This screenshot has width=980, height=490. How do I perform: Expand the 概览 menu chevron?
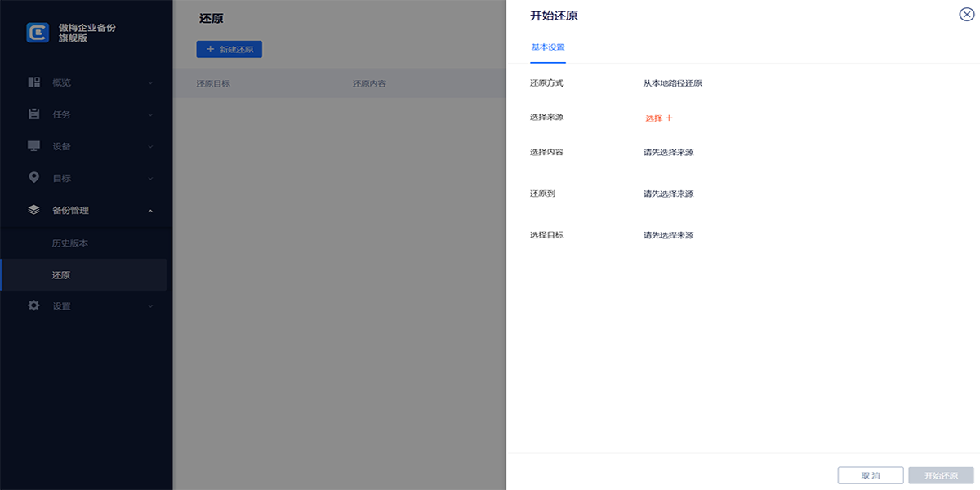pyautogui.click(x=150, y=82)
